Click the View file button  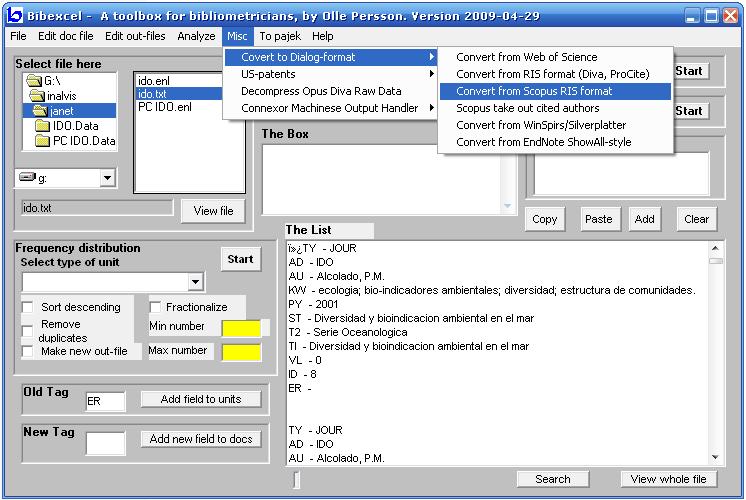tap(212, 211)
